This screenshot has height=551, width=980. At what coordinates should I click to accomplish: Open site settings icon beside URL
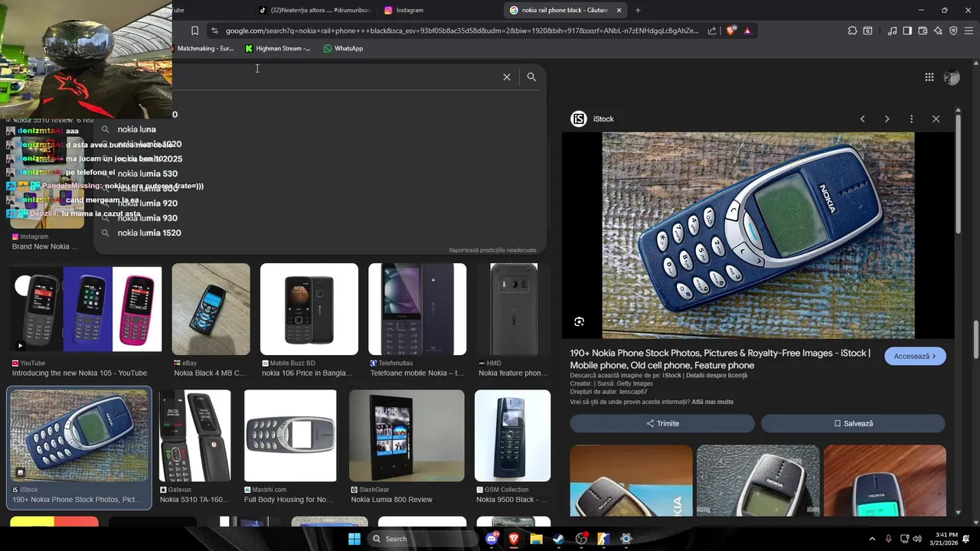coord(214,31)
